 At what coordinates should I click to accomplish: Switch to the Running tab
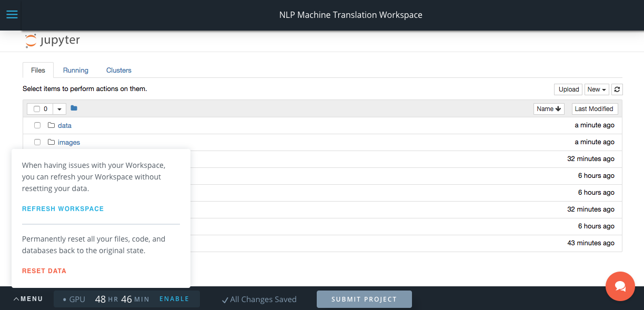tap(76, 70)
